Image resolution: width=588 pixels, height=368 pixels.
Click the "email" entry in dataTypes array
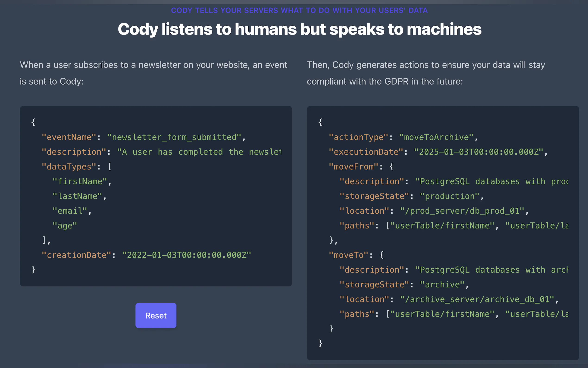pos(70,211)
